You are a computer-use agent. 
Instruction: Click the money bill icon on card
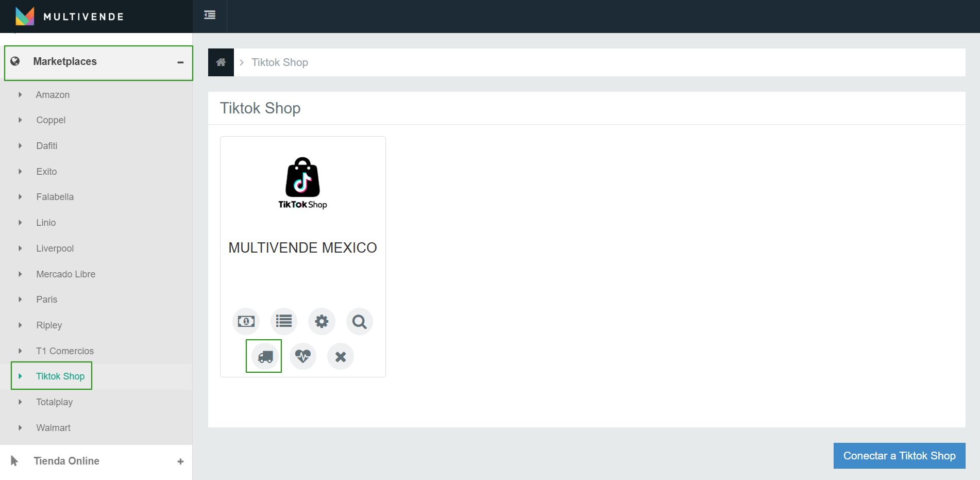[x=246, y=322]
